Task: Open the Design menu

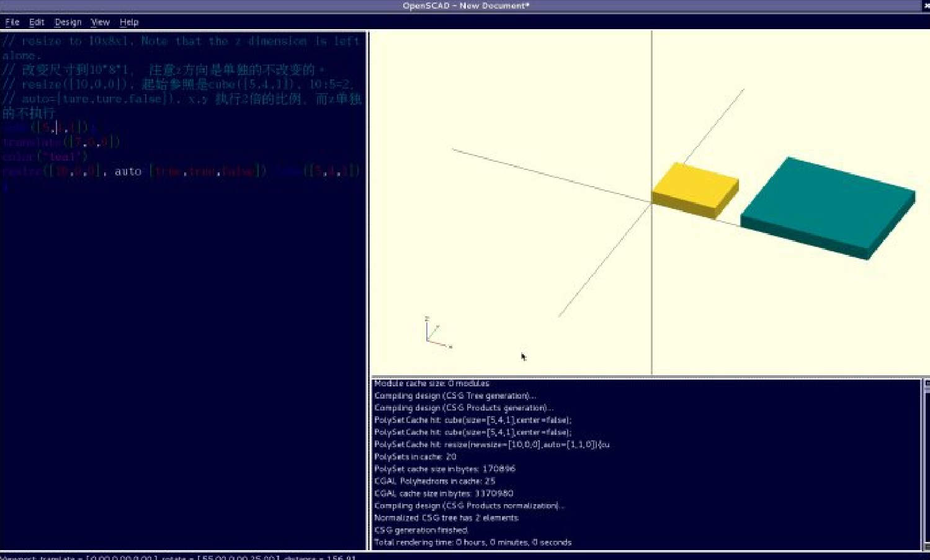Action: pyautogui.click(x=68, y=22)
